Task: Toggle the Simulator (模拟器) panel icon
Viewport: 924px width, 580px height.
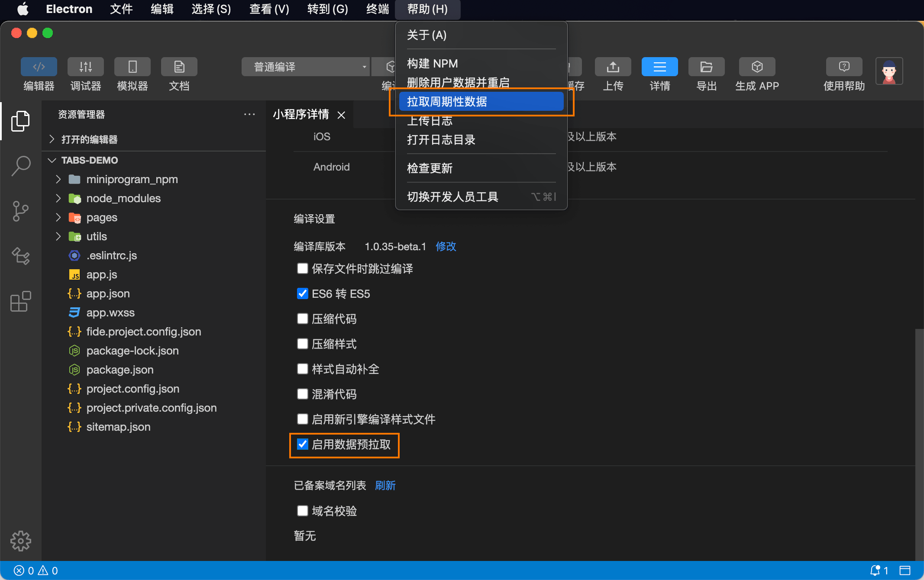Action: (132, 67)
